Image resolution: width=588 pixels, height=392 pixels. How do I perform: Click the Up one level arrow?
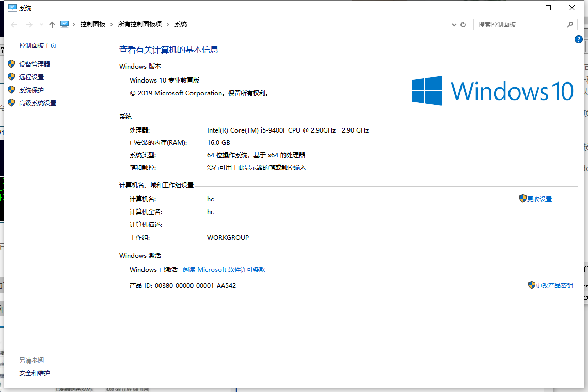[x=52, y=25]
